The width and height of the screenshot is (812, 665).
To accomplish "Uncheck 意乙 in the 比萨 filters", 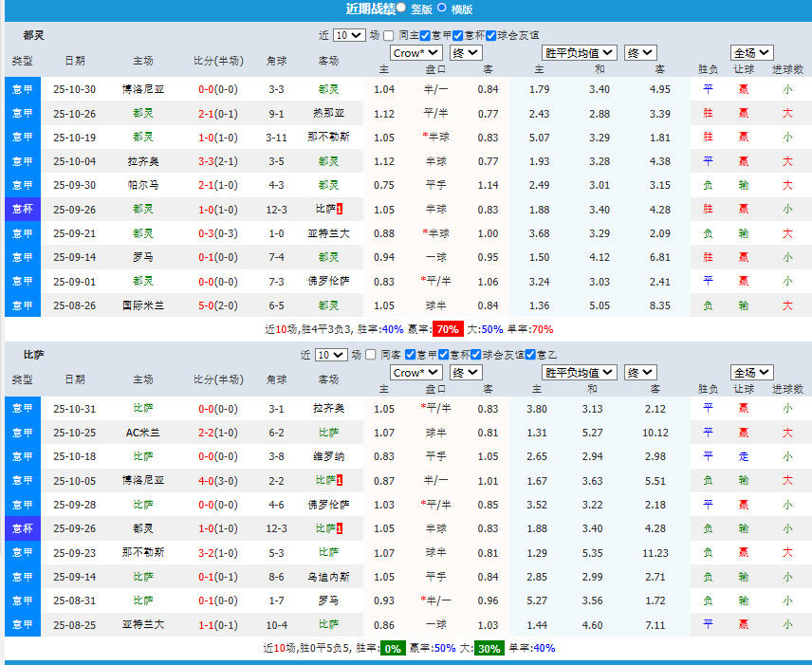I will [530, 355].
